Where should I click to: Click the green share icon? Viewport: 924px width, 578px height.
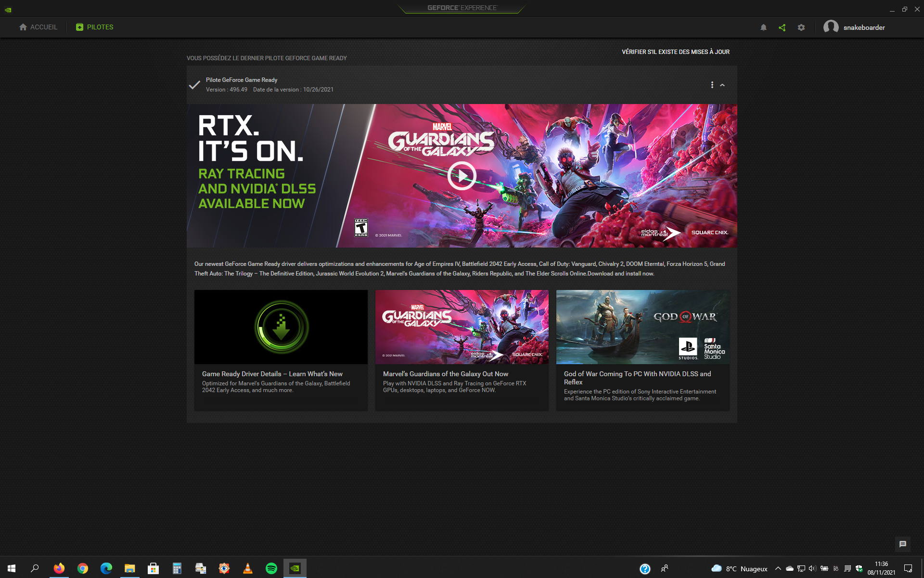point(782,27)
